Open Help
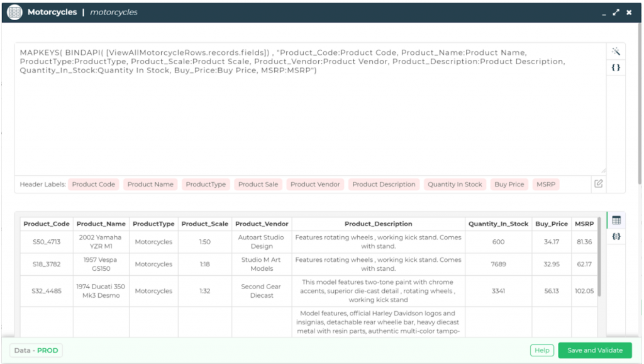The image size is (644, 364). pos(541,350)
